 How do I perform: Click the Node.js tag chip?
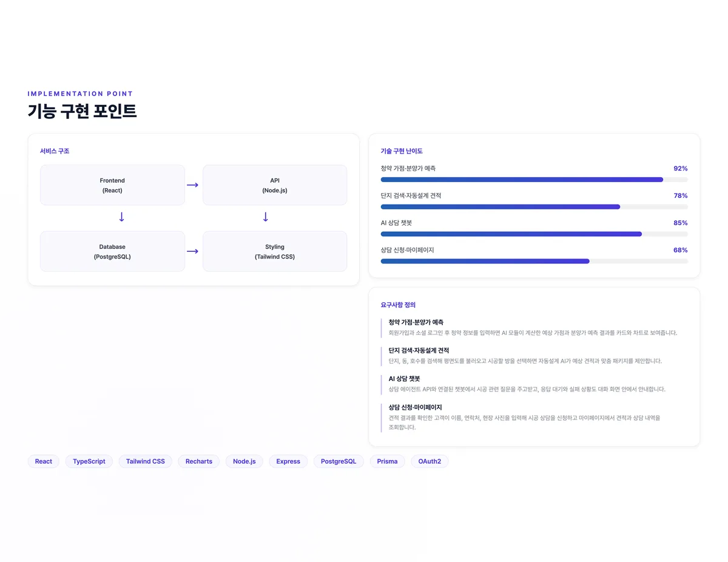(244, 461)
